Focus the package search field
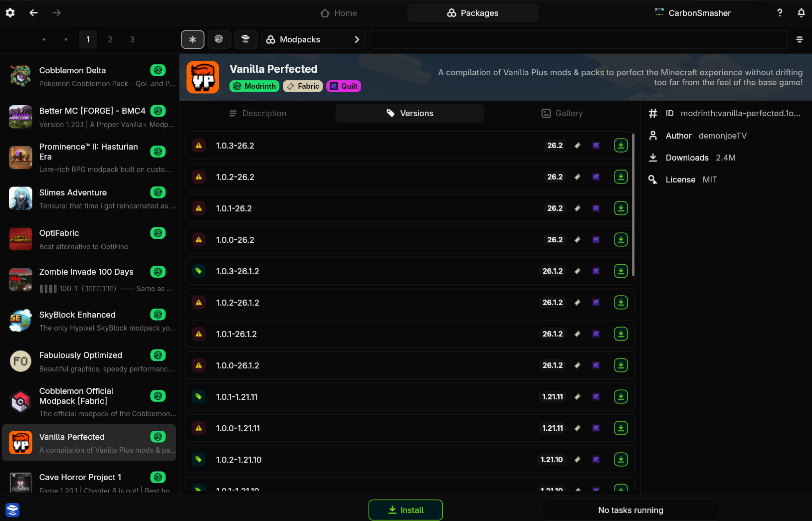The height and width of the screenshot is (521, 812). tap(579, 39)
